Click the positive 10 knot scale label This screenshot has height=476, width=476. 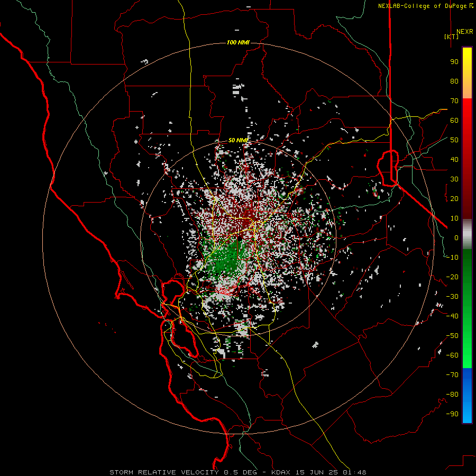click(x=454, y=218)
